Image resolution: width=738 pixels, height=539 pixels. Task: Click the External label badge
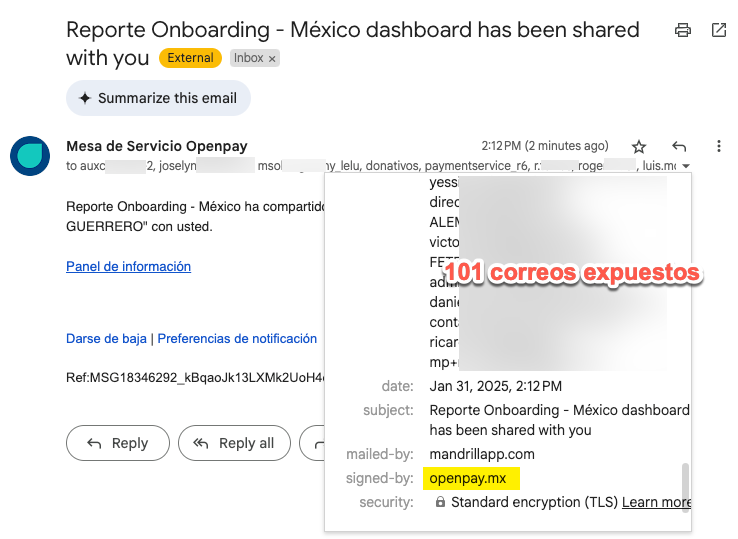coord(190,58)
